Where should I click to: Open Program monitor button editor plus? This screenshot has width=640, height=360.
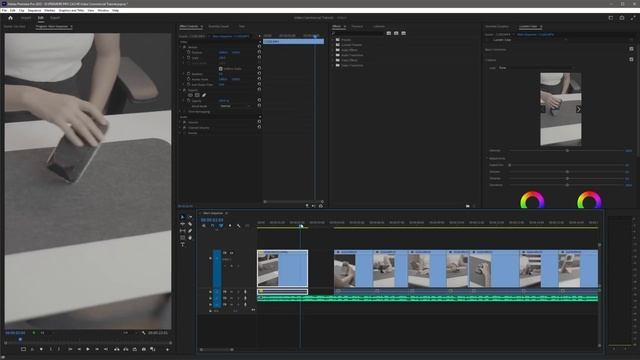pos(167,349)
